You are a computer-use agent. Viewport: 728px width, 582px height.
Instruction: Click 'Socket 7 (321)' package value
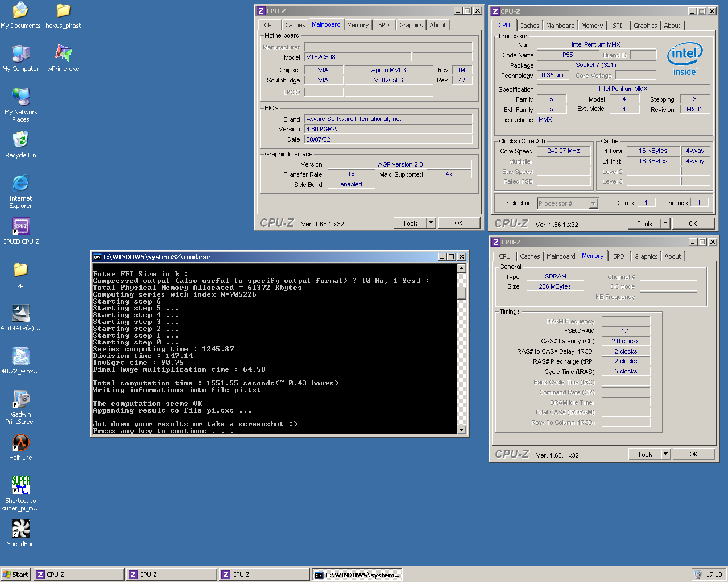pyautogui.click(x=596, y=65)
